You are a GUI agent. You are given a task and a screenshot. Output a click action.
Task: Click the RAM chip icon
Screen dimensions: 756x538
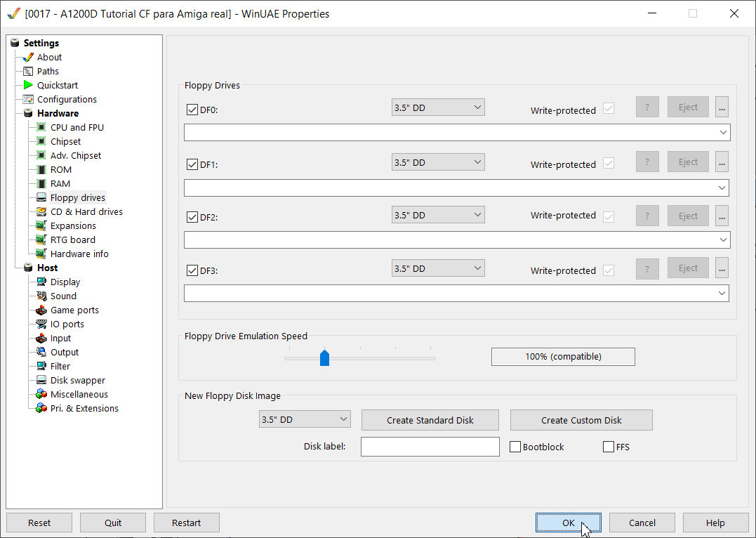41,183
